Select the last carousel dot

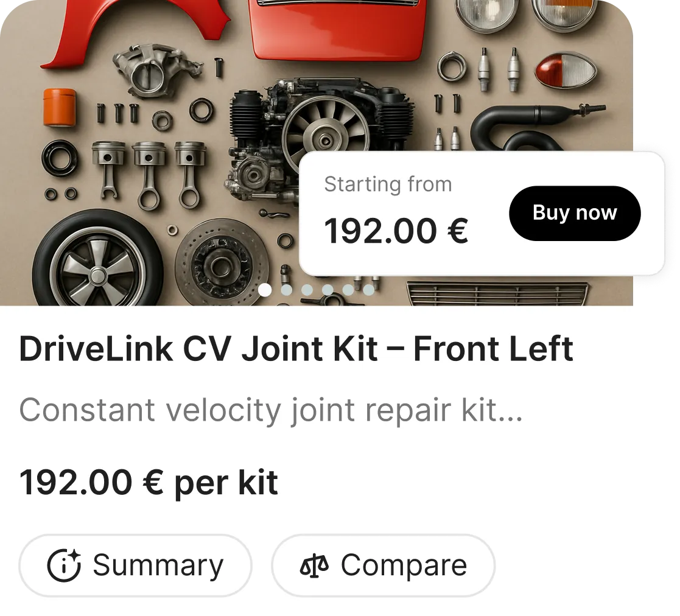[x=369, y=290]
